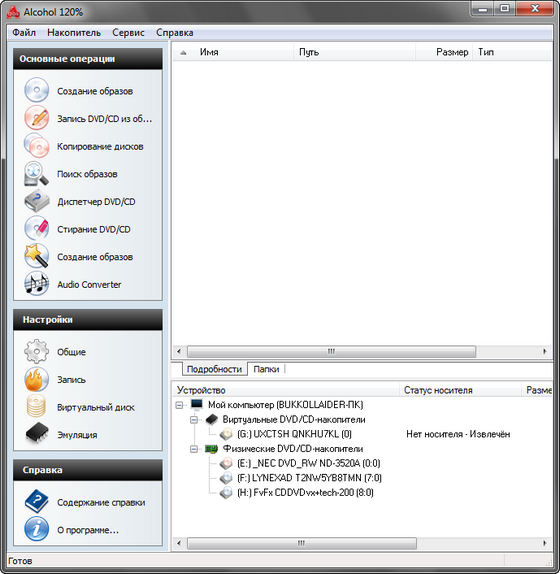The height and width of the screenshot is (574, 560).
Task: Click the Audio Converter link
Action: (x=89, y=284)
